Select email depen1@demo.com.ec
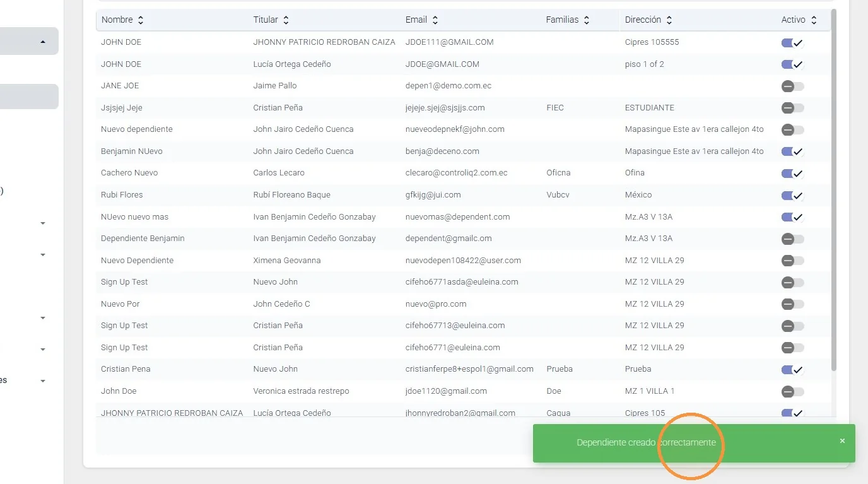The height and width of the screenshot is (484, 868). (x=449, y=85)
